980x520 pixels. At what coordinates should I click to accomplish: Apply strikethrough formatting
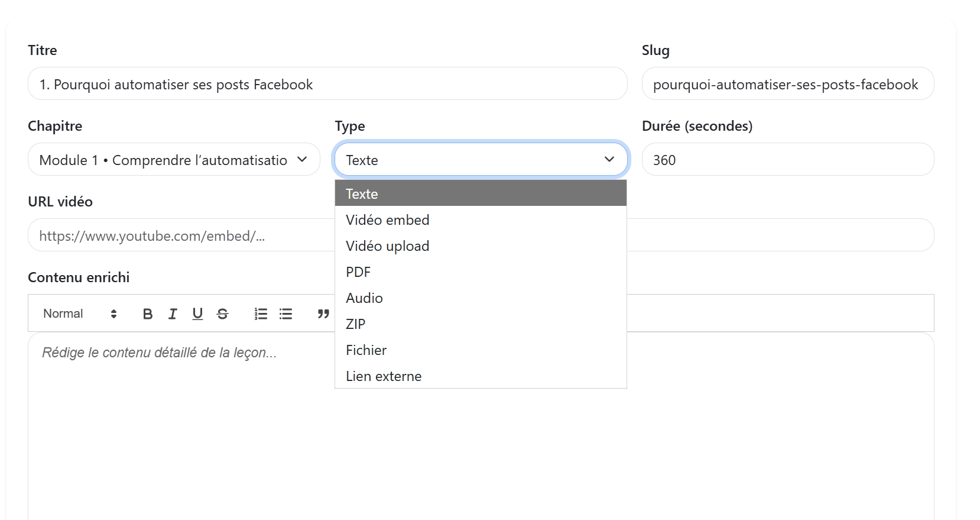point(222,314)
